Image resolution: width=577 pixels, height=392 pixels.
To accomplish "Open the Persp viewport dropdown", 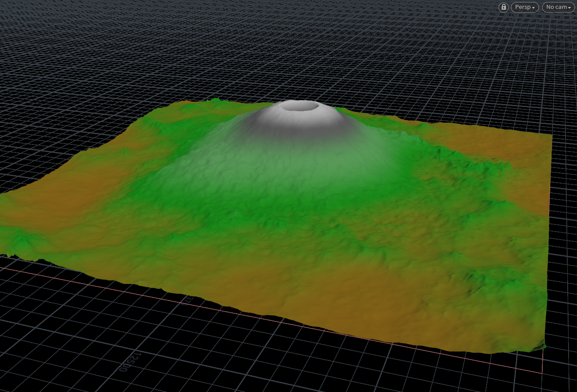I will [x=525, y=7].
